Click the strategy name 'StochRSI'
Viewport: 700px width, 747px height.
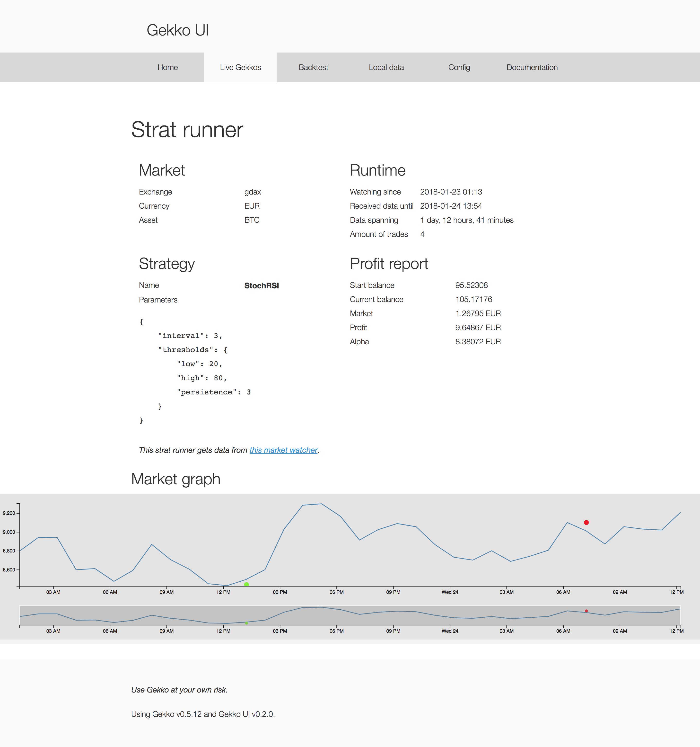[262, 285]
